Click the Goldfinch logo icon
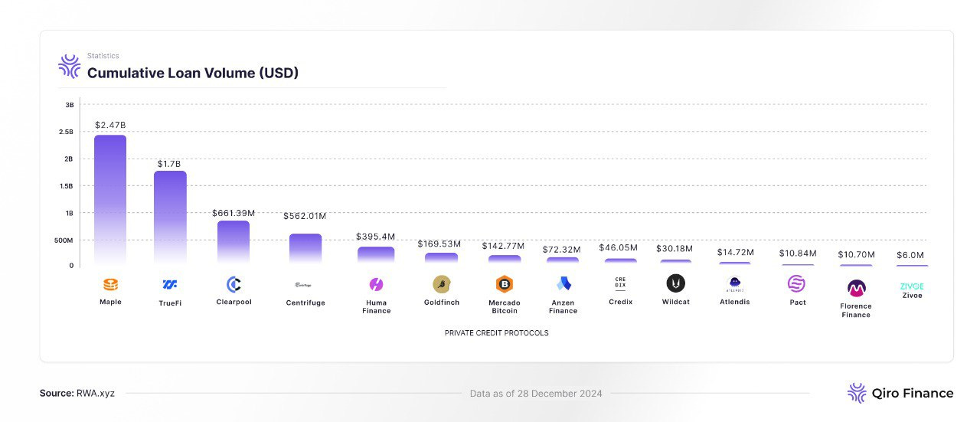This screenshot has width=980, height=422. (441, 284)
